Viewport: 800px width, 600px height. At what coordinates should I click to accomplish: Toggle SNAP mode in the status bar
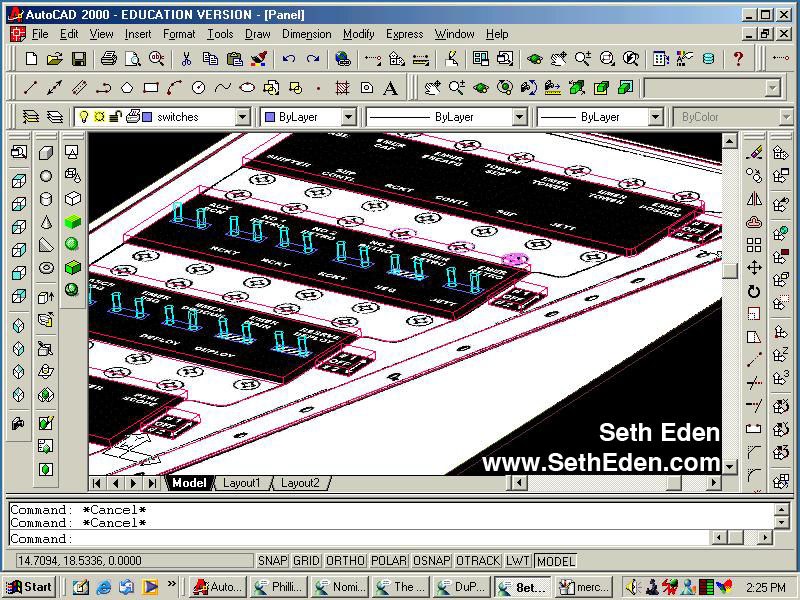[x=273, y=561]
